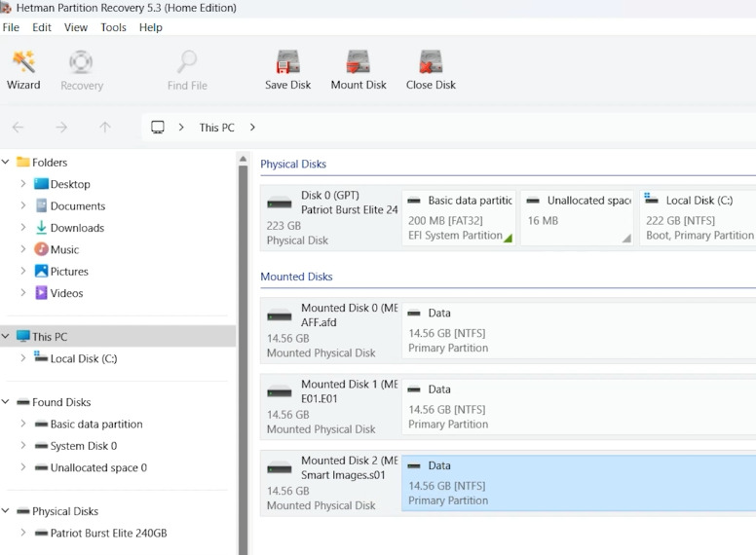Click chevron before This PC breadcrumb
The height and width of the screenshot is (555, 756).
pos(181,128)
